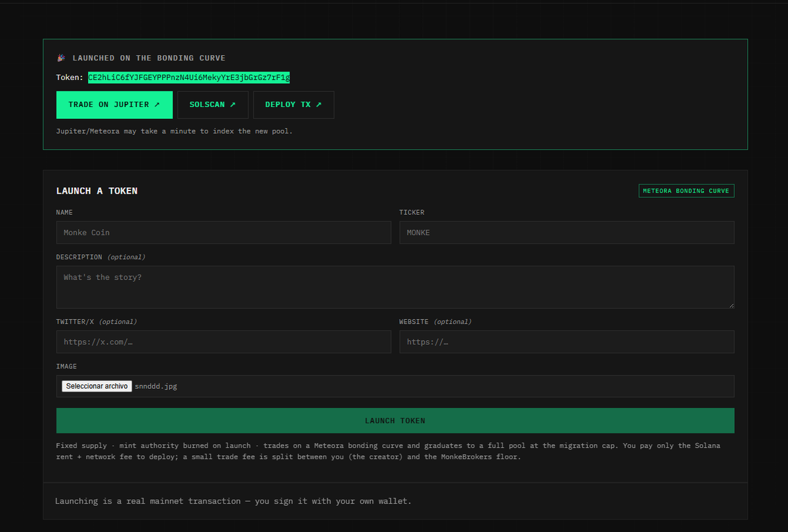This screenshot has height=532, width=788.
Task: Click the Launch a Token heading
Action: [97, 191]
